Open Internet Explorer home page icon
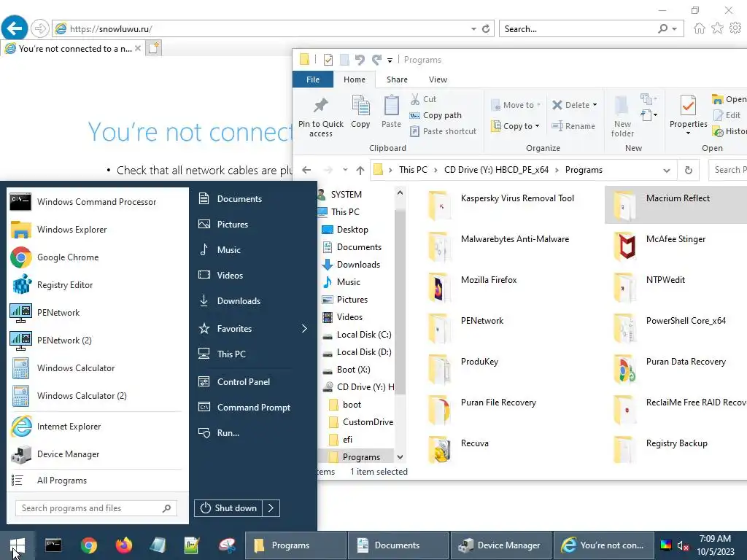 699,28
